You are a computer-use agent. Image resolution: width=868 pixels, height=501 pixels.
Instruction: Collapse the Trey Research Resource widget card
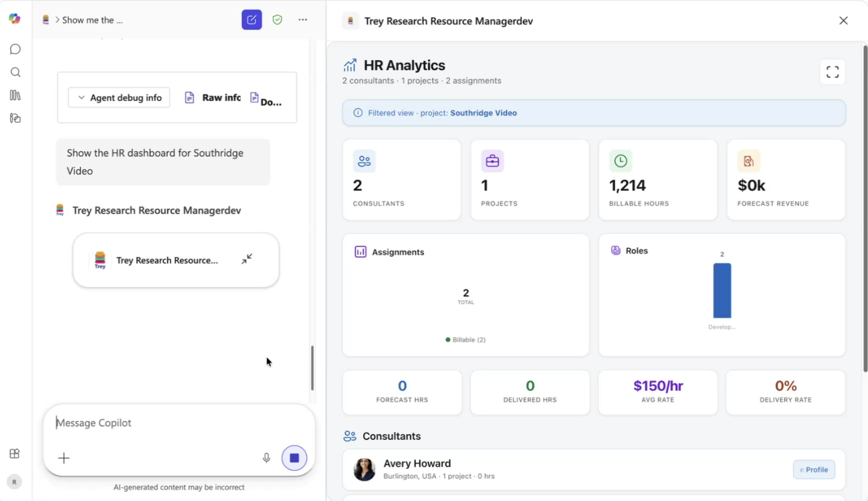point(247,259)
